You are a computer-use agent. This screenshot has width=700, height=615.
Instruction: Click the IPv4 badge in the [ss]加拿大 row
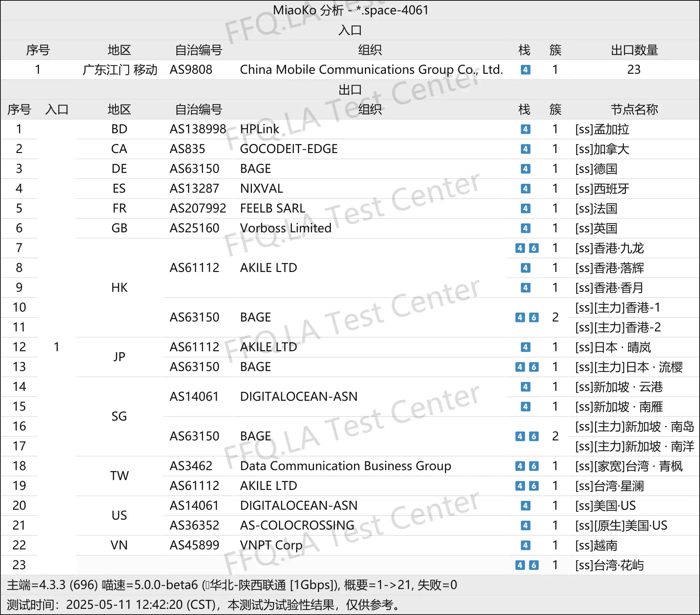tap(525, 149)
